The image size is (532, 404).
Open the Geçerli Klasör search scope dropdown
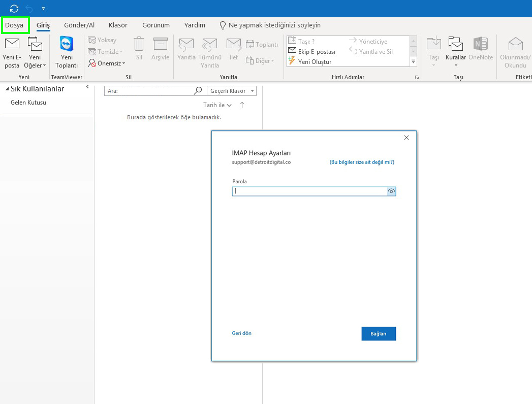coord(231,90)
